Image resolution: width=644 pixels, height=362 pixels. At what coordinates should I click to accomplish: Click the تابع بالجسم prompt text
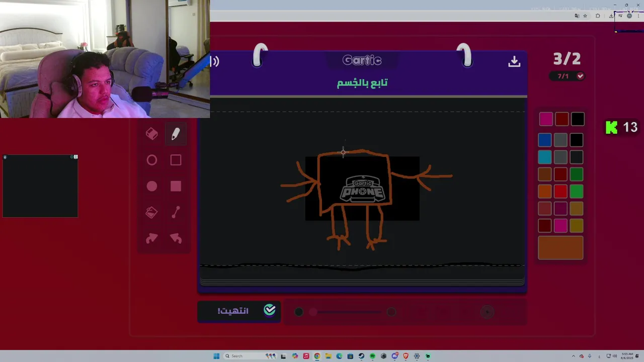tap(362, 82)
